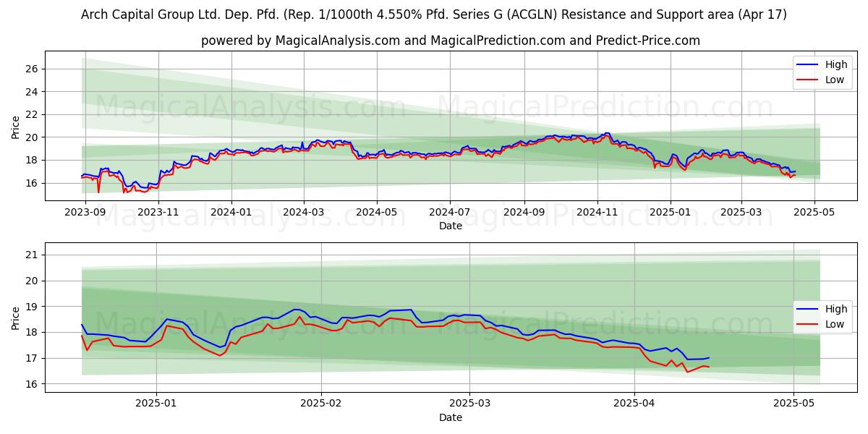Click the bottom chart price label '16'

[x=33, y=384]
